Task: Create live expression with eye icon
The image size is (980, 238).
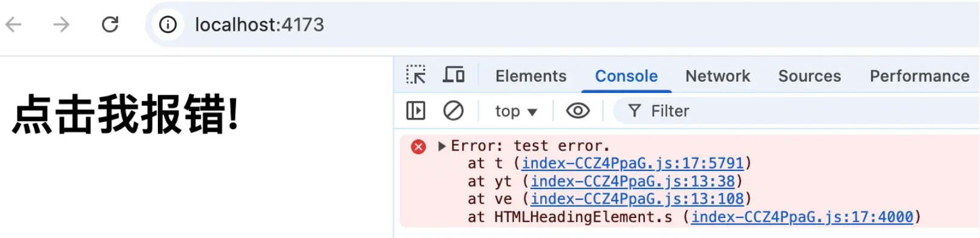Action: (578, 111)
